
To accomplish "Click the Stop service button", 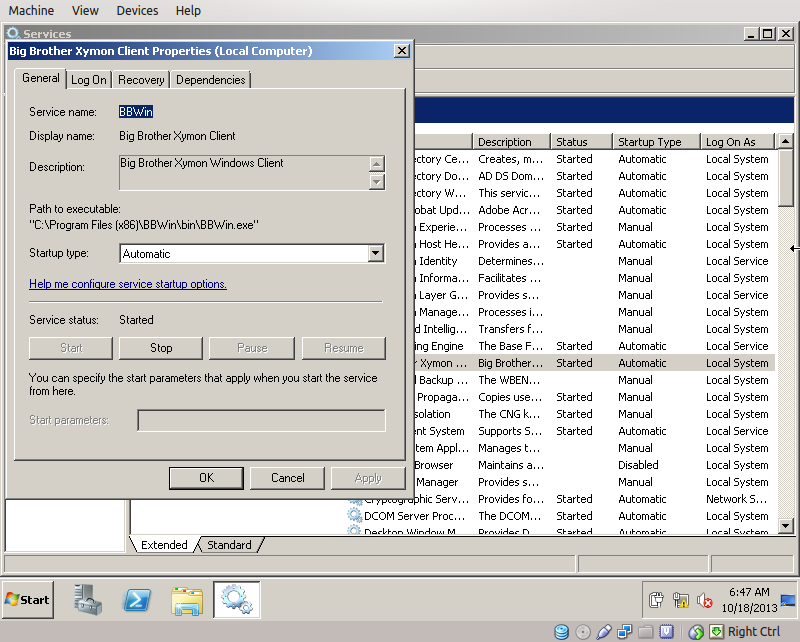I will click(161, 348).
